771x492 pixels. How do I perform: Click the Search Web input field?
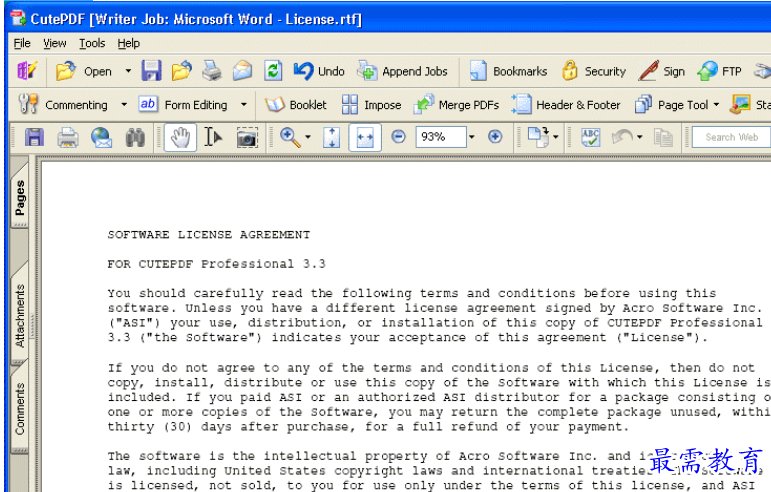(731, 137)
